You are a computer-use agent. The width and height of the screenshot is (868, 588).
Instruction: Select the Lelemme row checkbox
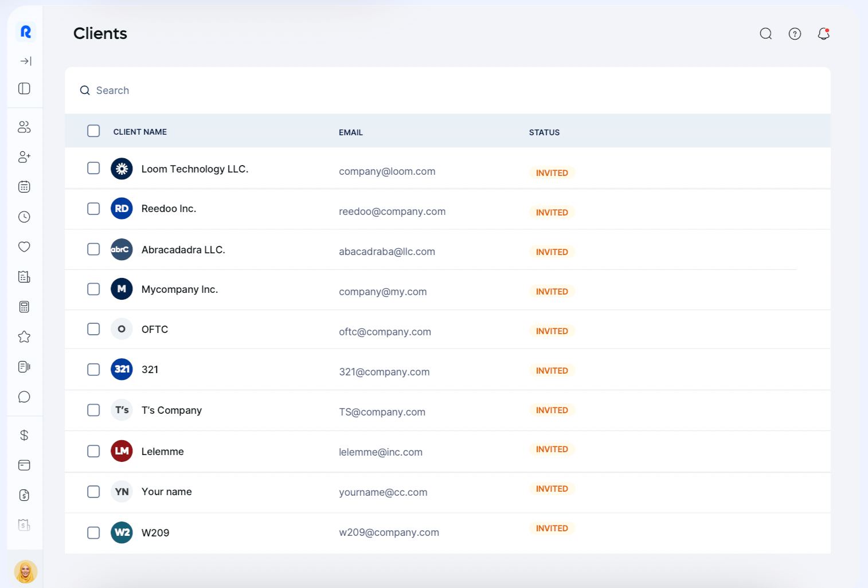pos(93,451)
